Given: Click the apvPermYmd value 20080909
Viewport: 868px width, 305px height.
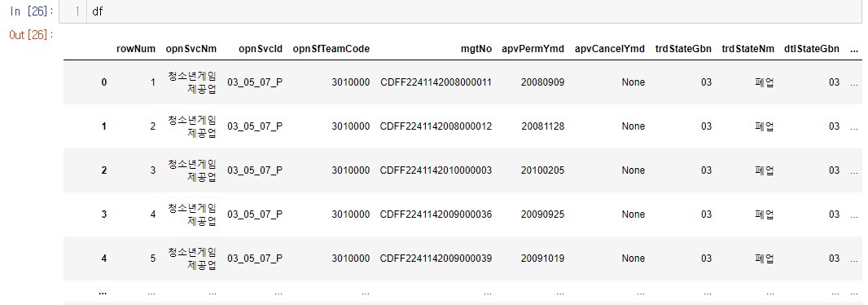Looking at the screenshot, I should (542, 82).
